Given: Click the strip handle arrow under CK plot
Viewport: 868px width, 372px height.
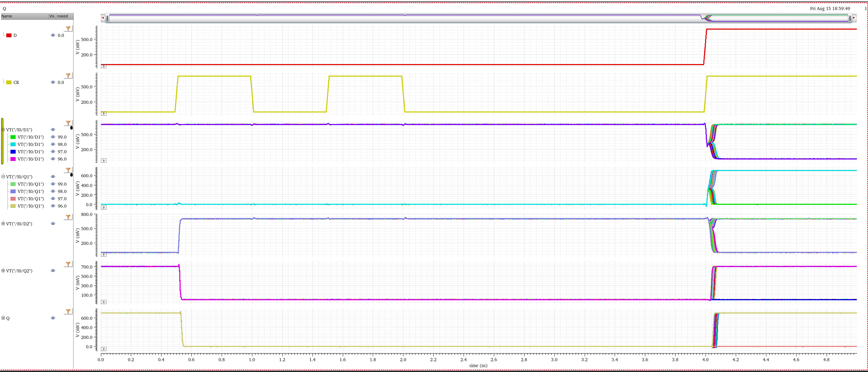Looking at the screenshot, I should (x=104, y=114).
